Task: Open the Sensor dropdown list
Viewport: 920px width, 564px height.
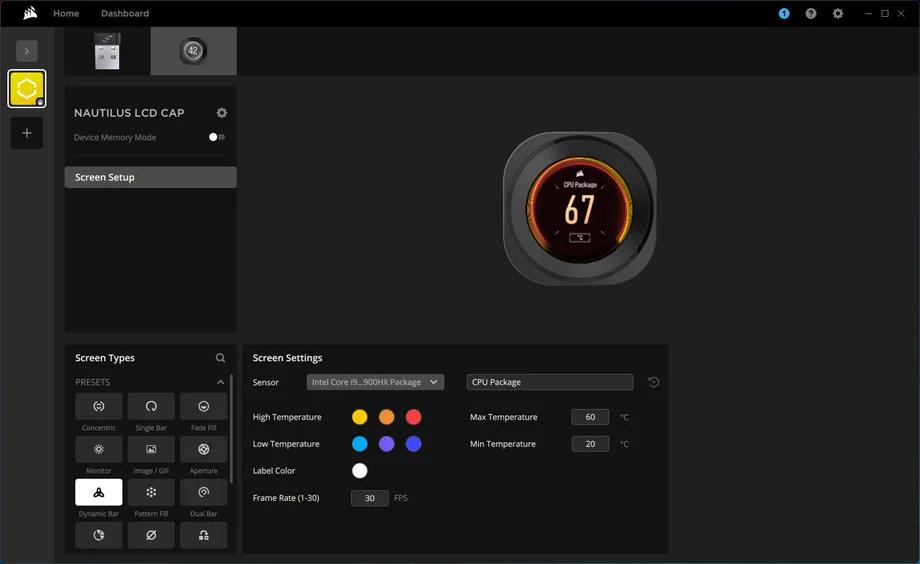Action: coord(375,382)
